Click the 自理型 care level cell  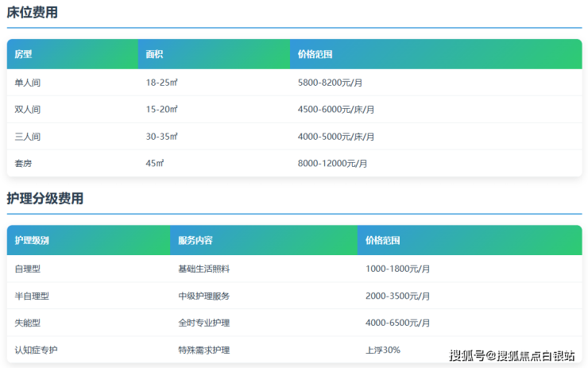tap(27, 269)
